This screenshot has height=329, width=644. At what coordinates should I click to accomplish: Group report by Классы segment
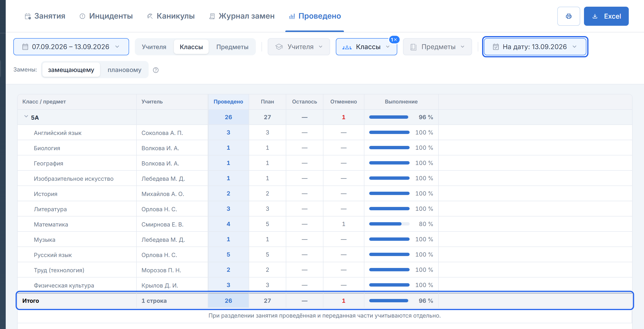tap(191, 47)
